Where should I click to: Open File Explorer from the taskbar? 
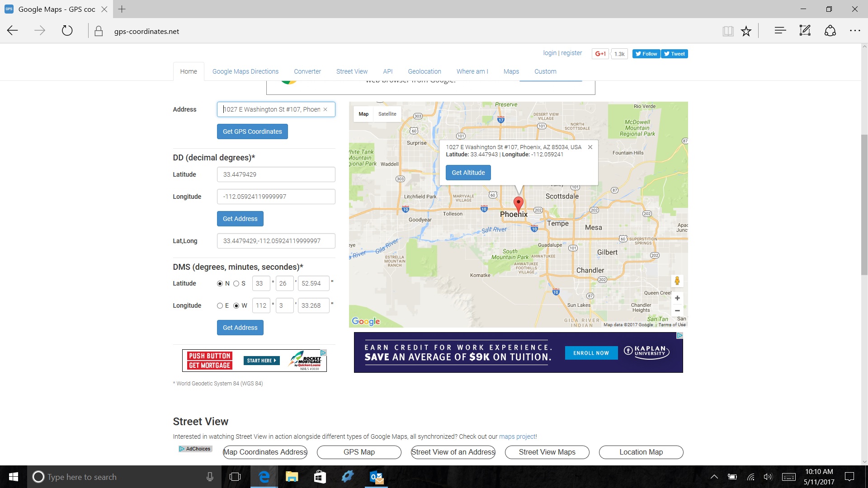click(x=292, y=477)
